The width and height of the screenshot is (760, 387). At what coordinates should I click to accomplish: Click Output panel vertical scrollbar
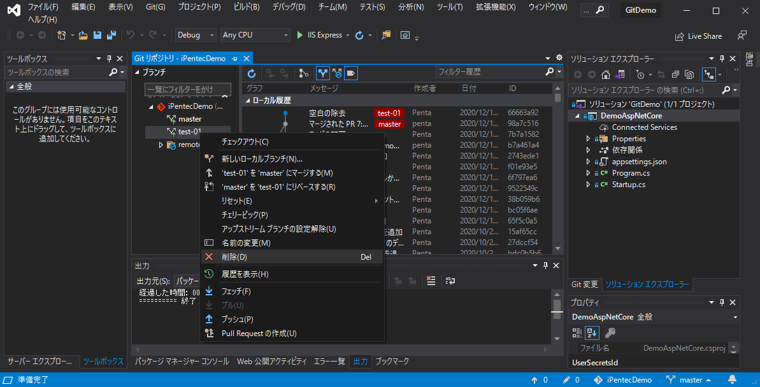point(557,315)
